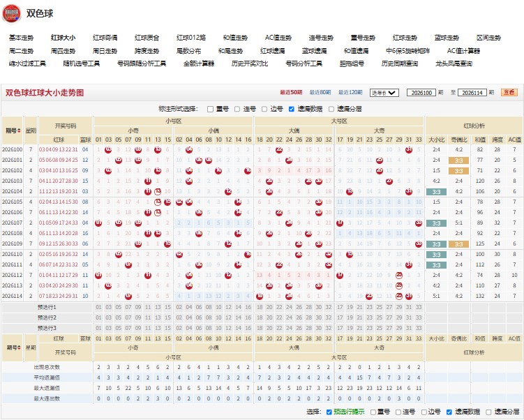Open 中6保5旋转矩阵 navigation link
This screenshot has width=524, height=420.
(x=407, y=51)
